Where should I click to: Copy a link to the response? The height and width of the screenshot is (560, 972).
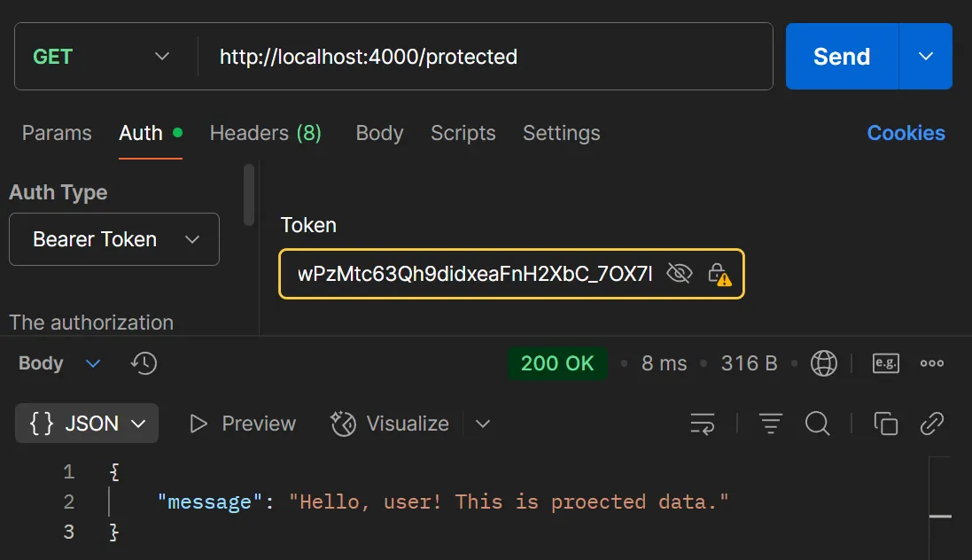(x=931, y=424)
